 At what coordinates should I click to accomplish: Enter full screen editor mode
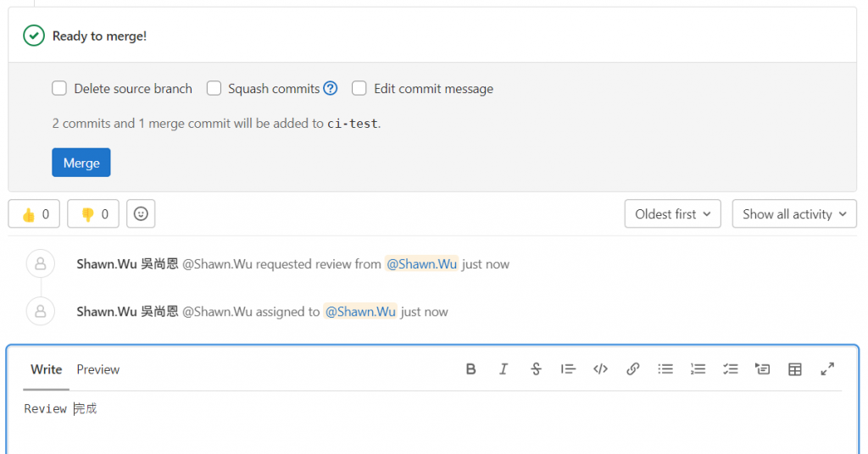click(827, 369)
